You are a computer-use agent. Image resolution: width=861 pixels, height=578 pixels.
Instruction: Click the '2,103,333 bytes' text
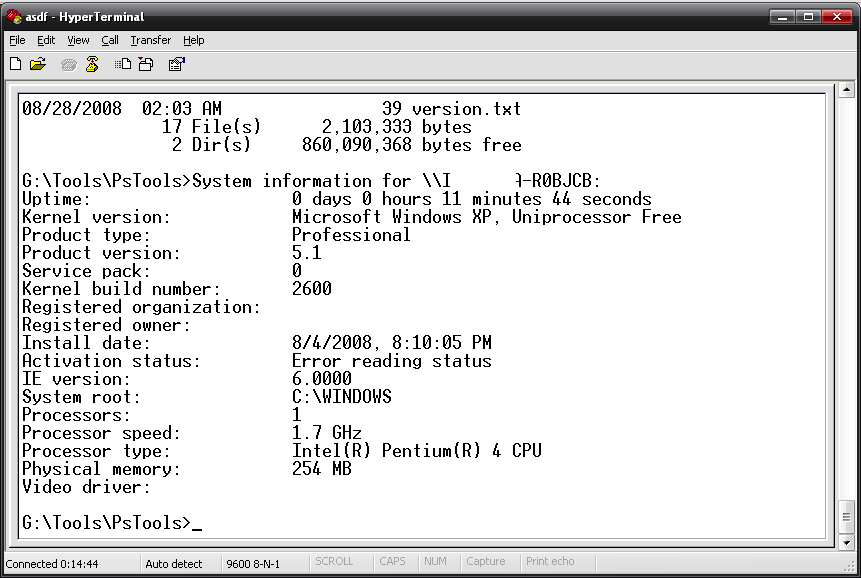point(396,127)
